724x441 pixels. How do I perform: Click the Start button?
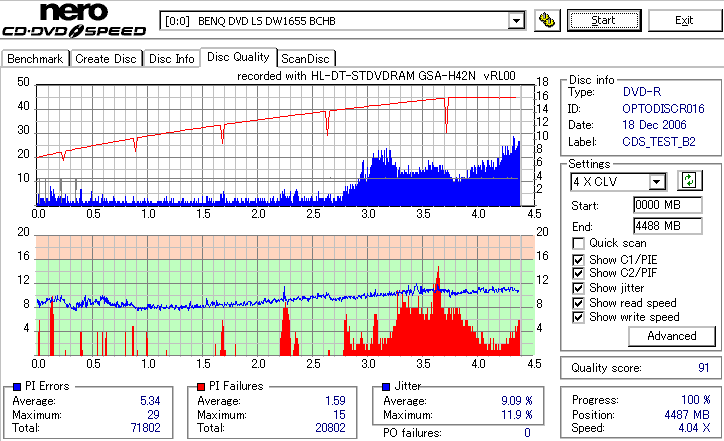[604, 20]
